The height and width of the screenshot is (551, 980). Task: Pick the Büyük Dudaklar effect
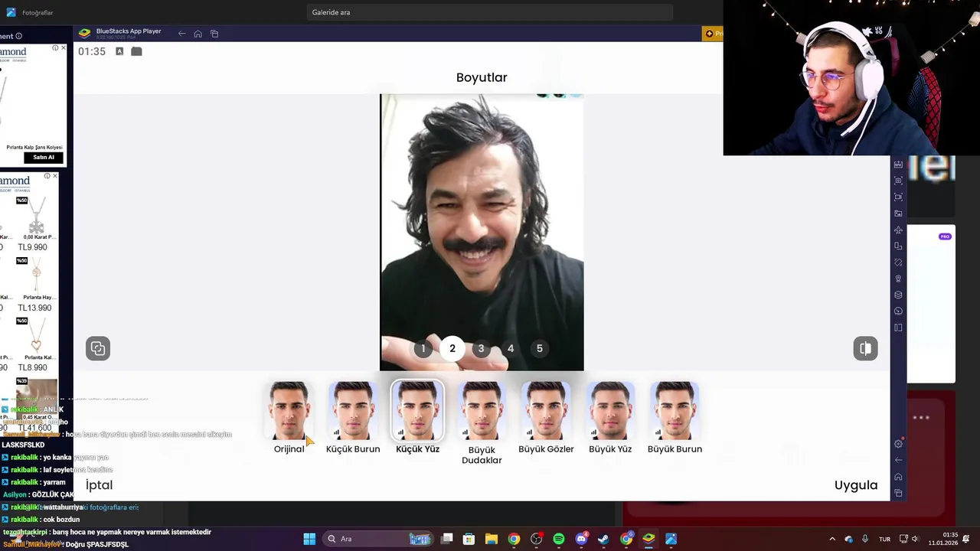[482, 411]
